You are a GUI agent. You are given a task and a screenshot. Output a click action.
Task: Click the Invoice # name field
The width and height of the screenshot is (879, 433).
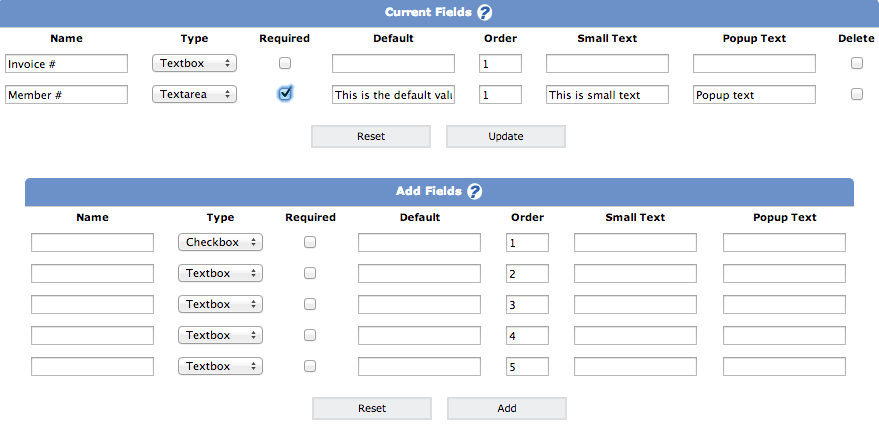[x=67, y=64]
